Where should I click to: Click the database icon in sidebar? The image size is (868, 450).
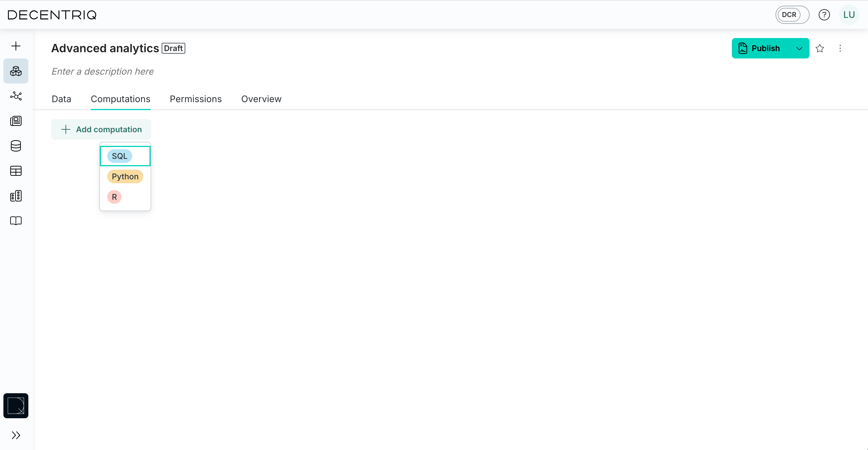(16, 146)
